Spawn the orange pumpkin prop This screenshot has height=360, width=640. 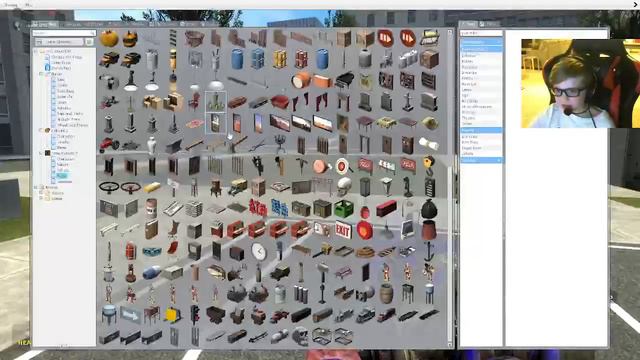click(x=109, y=39)
